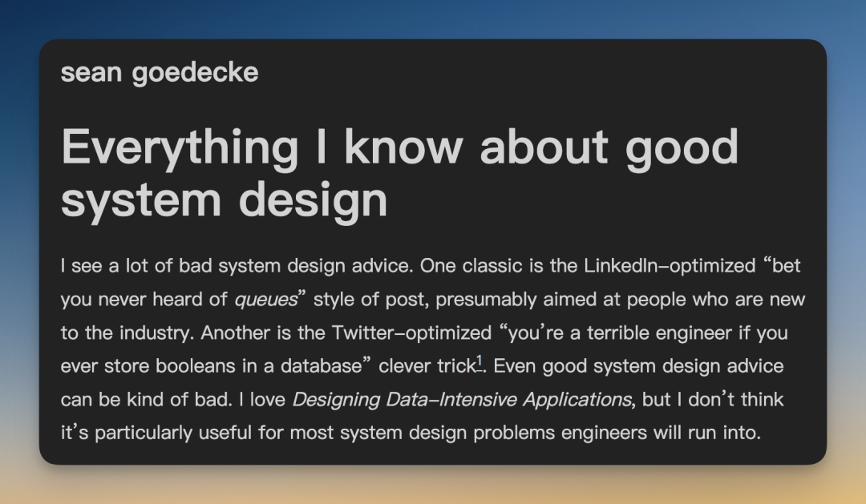The width and height of the screenshot is (866, 504).
Task: Open footnote 1 after clever trick
Action: 480,363
